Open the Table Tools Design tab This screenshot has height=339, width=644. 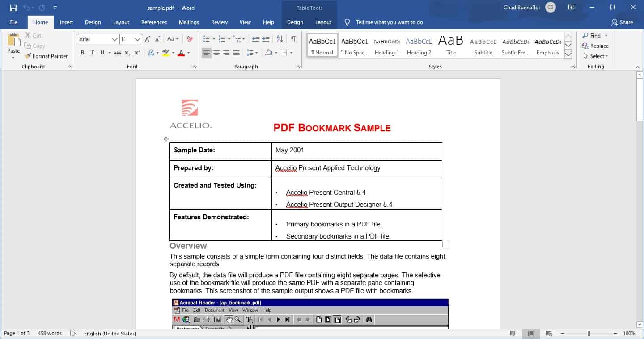(x=295, y=22)
